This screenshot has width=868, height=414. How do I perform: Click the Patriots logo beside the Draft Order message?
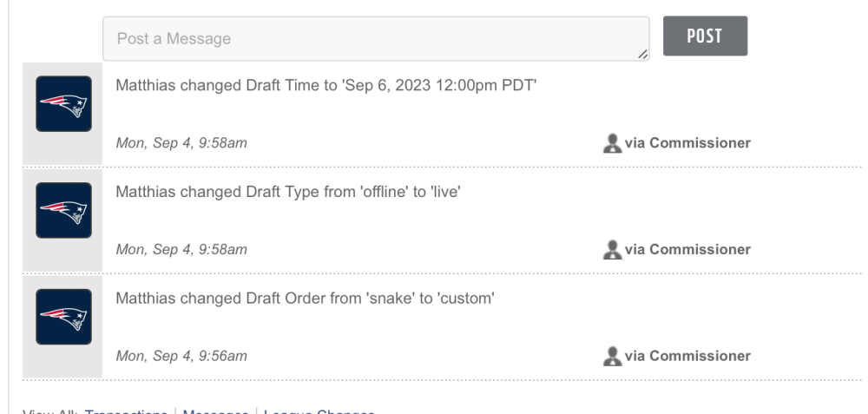[63, 317]
